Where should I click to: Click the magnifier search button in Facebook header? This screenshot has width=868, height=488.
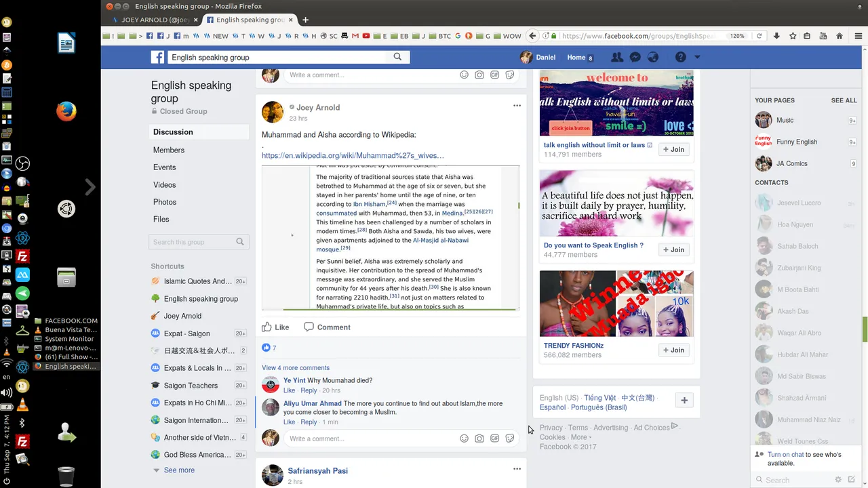(397, 57)
